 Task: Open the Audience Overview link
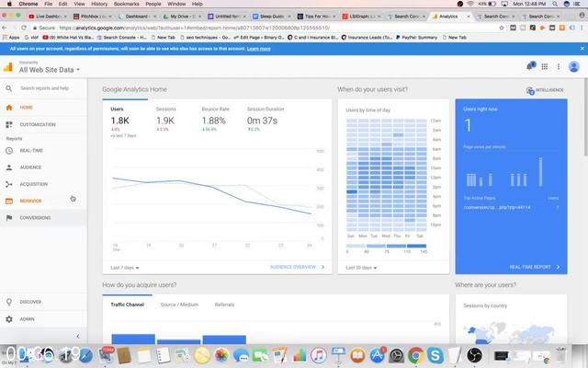coord(297,267)
